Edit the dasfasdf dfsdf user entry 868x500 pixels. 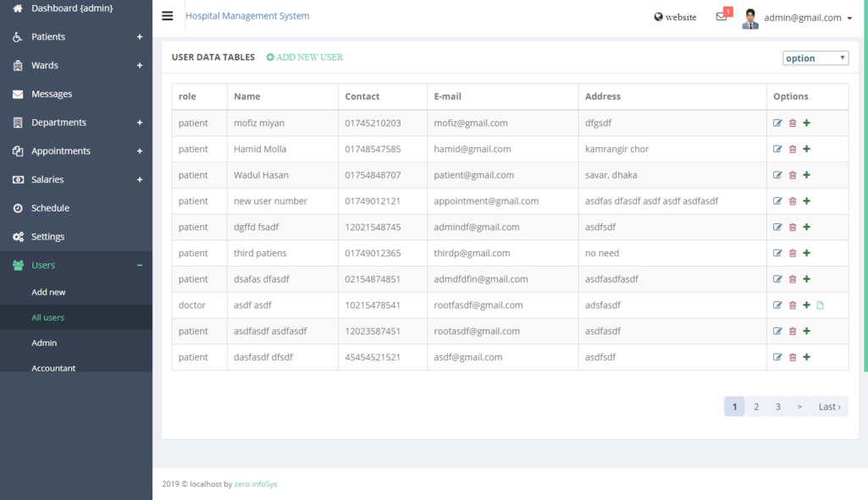[x=777, y=358]
